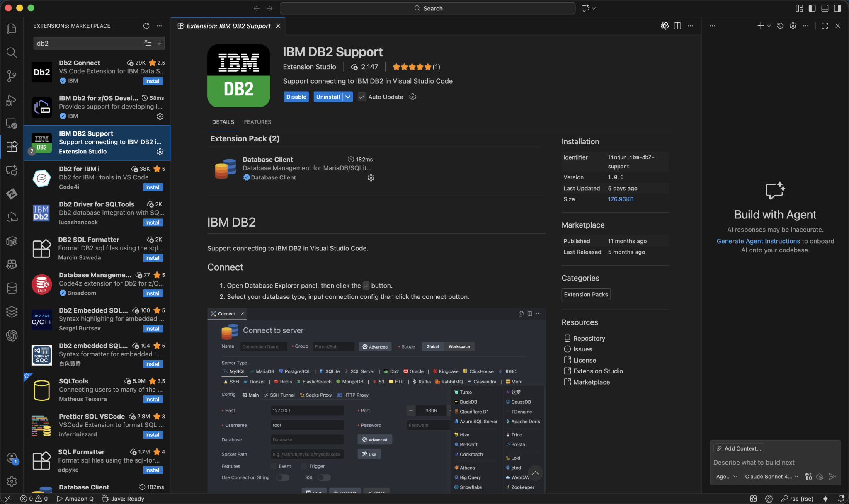Viewport: 849px width, 504px height.
Task: Refresh the Extensions Marketplace list
Action: (x=146, y=26)
